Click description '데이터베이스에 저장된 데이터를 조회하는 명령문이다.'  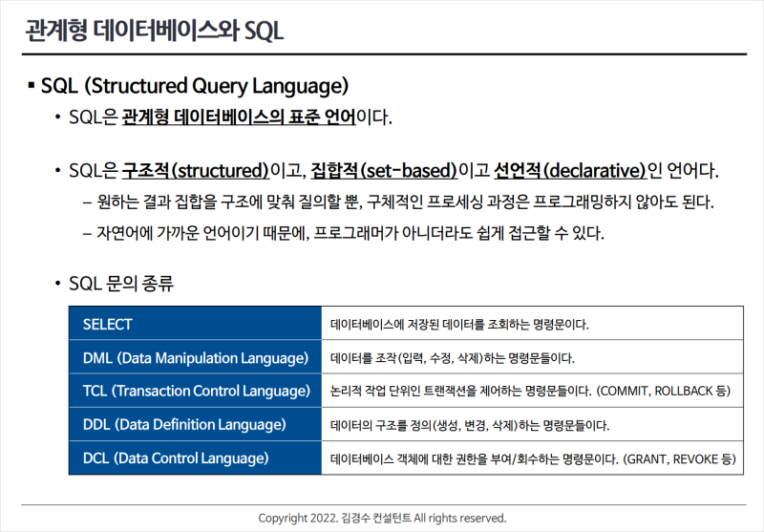pyautogui.click(x=459, y=325)
